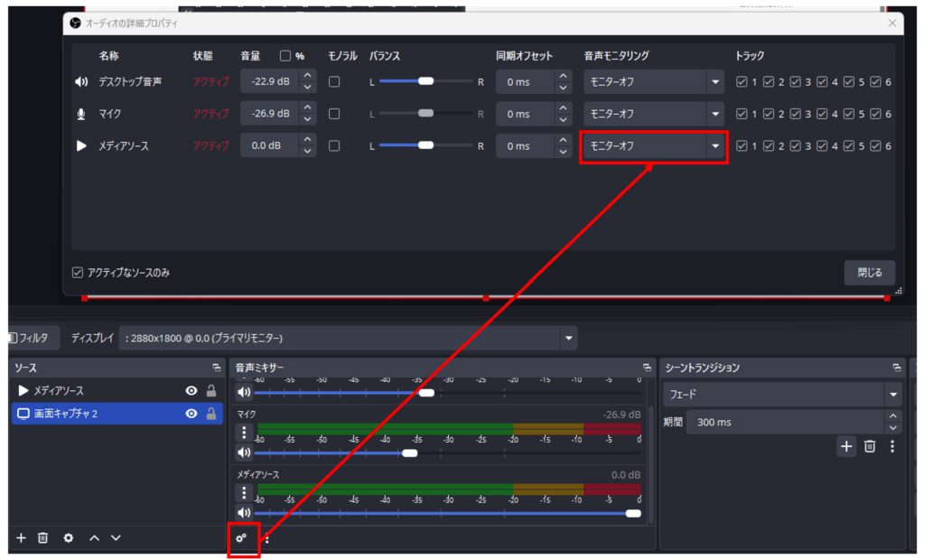The height and width of the screenshot is (560, 925).
Task: Open メディアソース audio monitoring dropdown
Action: coord(654,145)
